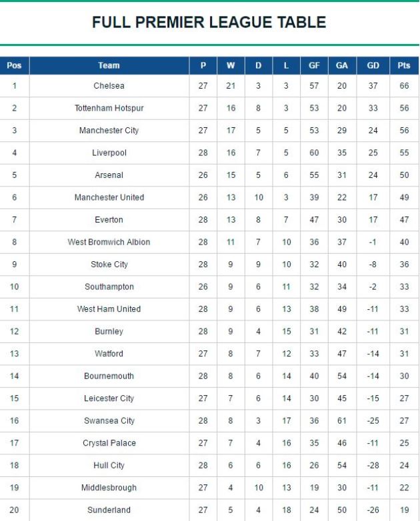
Task: Click the Team column header
Action: (x=109, y=65)
